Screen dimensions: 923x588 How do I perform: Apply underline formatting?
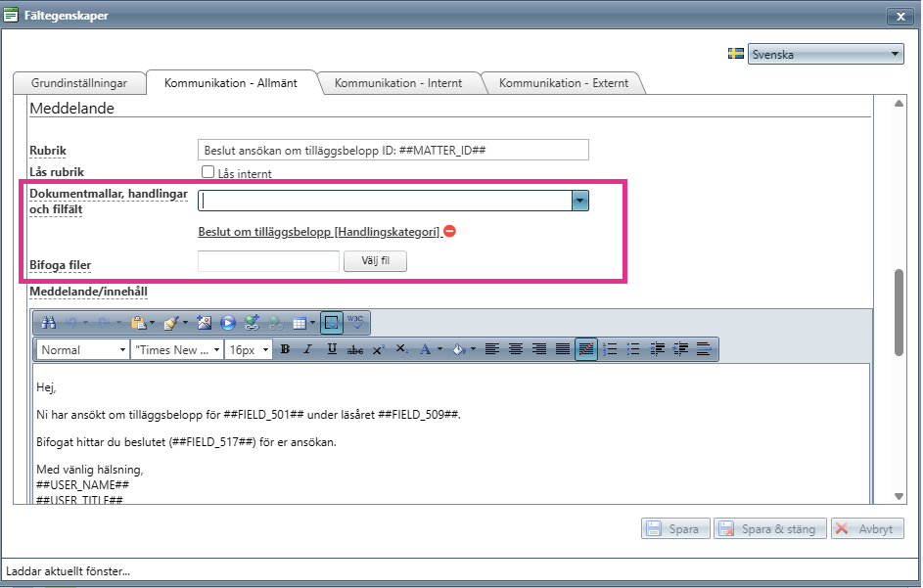[332, 349]
